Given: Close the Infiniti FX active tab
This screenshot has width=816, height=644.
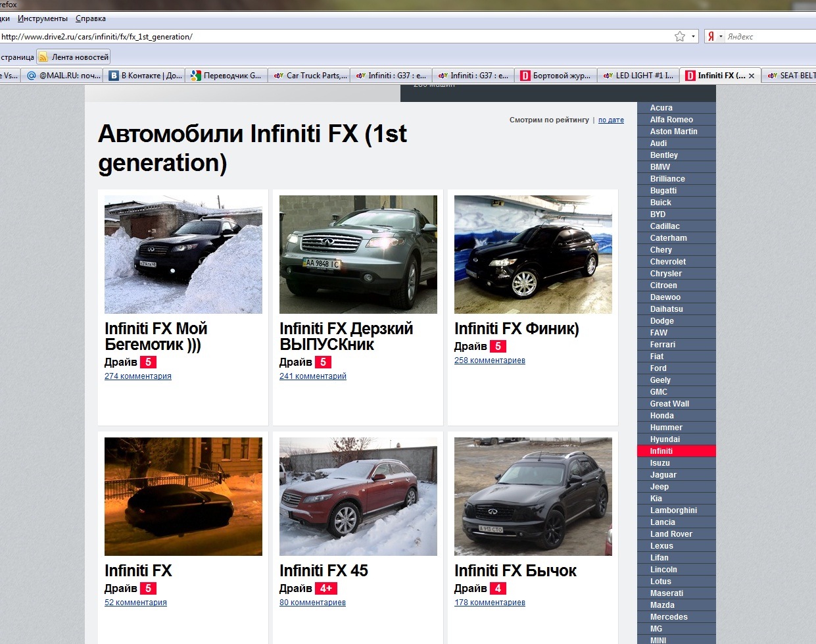Looking at the screenshot, I should click(x=752, y=76).
